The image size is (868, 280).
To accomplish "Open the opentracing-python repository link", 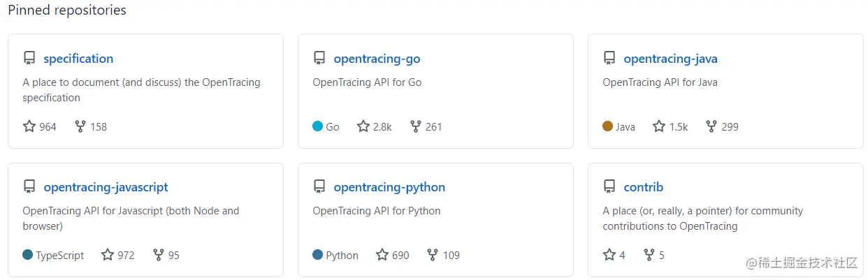I will [389, 187].
